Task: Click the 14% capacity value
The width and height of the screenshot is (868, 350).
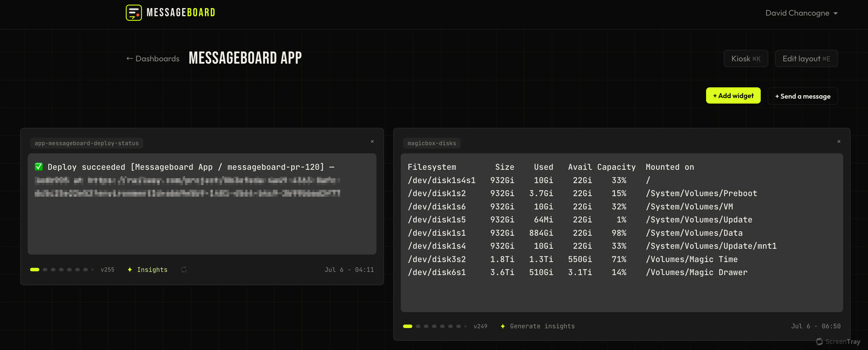Action: (619, 272)
